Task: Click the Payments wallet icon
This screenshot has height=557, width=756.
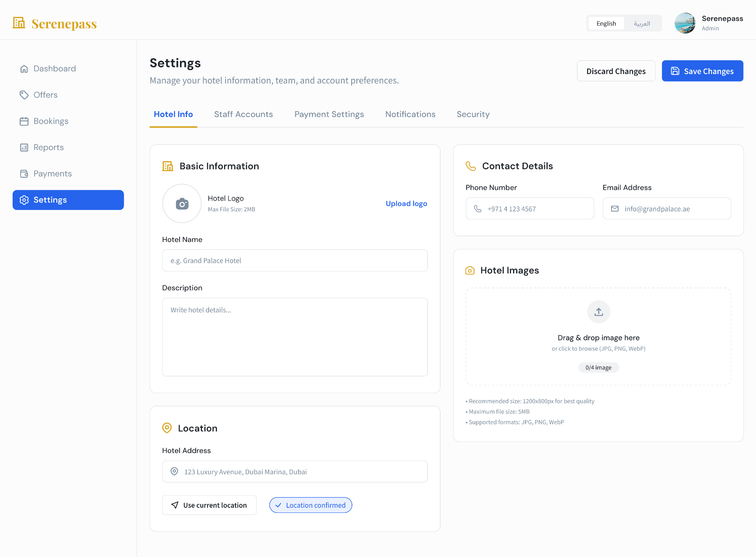Action: coord(24,174)
